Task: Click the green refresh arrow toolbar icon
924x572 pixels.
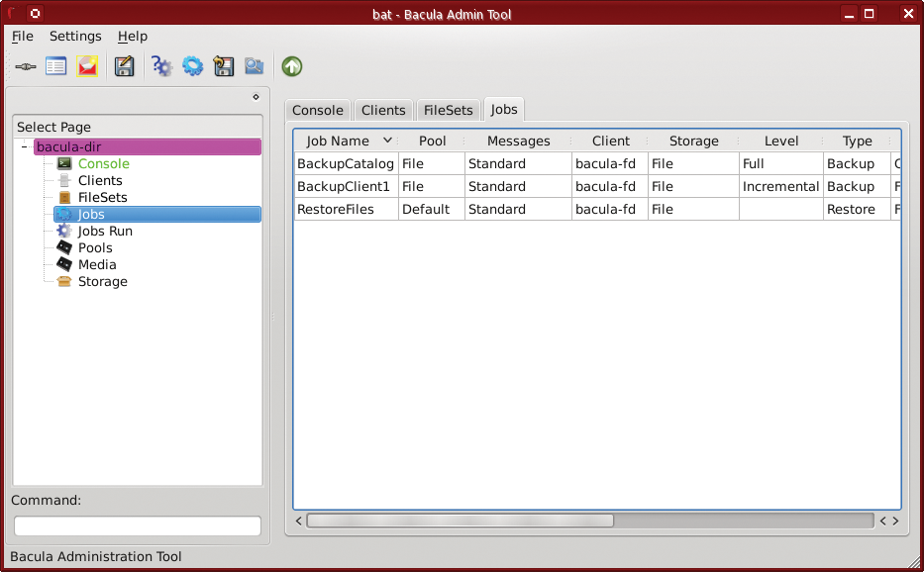Action: point(291,65)
